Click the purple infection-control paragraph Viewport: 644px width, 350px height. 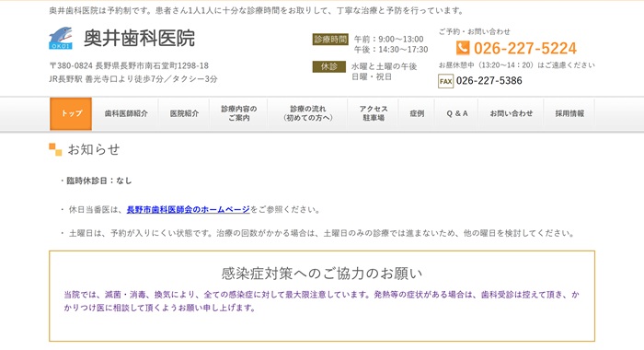point(322,301)
